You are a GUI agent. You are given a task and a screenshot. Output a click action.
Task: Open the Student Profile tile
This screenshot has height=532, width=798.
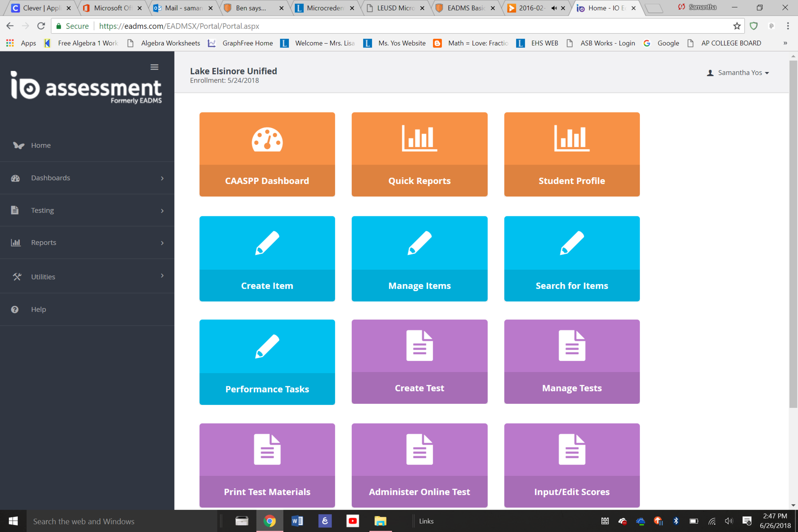tap(572, 154)
